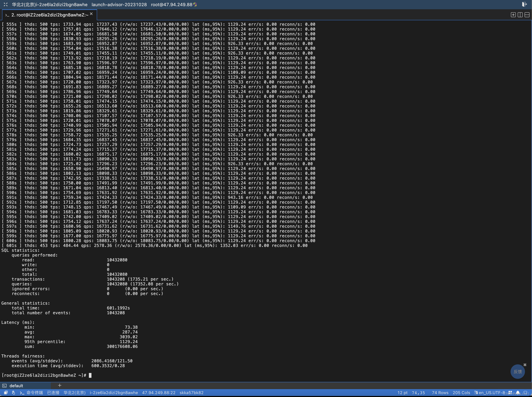Click the avg latency value 287.74
The image size is (532, 397).
[130, 332]
